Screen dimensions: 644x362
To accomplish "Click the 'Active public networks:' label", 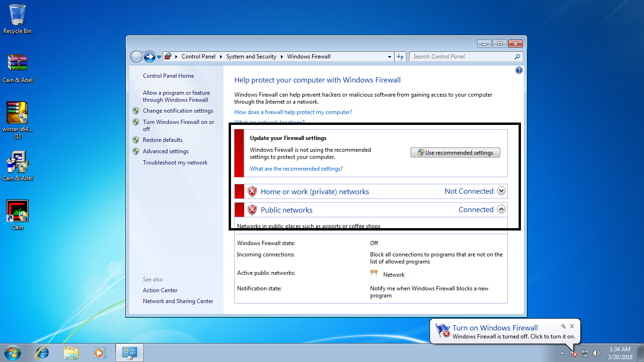I will click(x=266, y=273).
